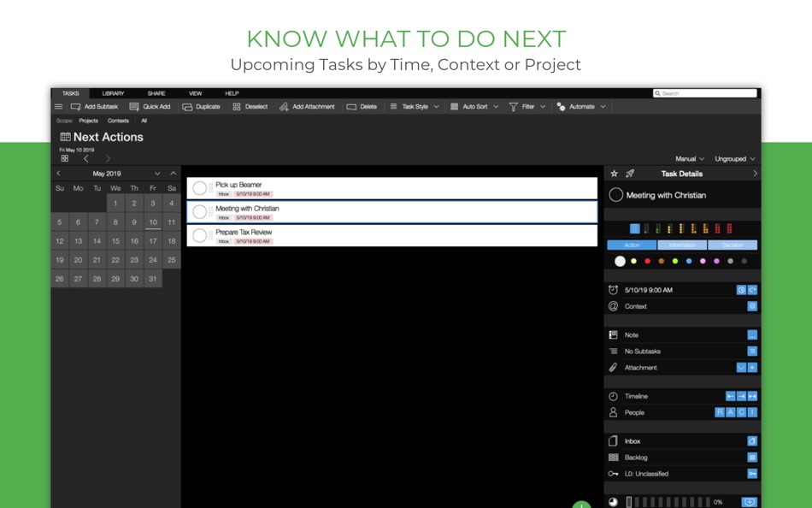
Task: Click Add Subtask in the toolbar
Action: [x=95, y=107]
